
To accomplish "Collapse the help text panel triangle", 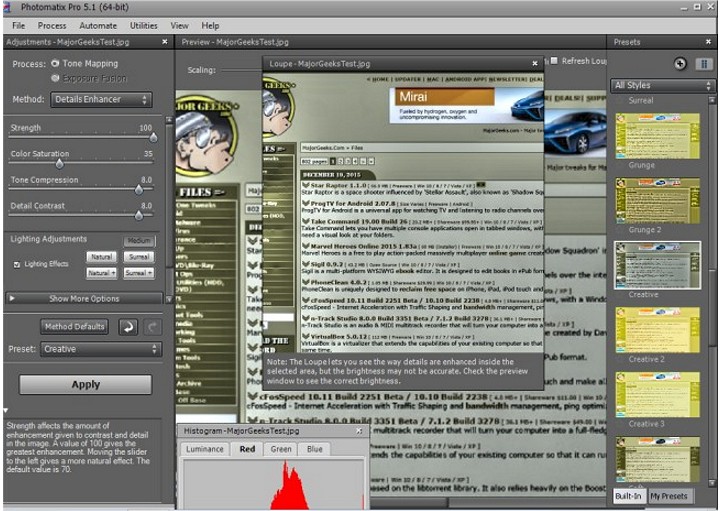I will click(6, 410).
